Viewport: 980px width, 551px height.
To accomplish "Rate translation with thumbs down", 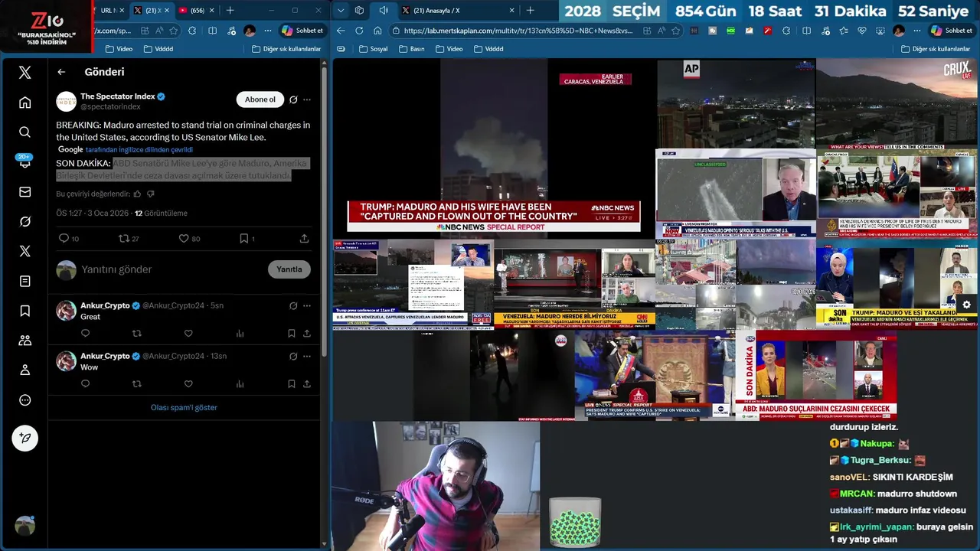I will pyautogui.click(x=150, y=194).
